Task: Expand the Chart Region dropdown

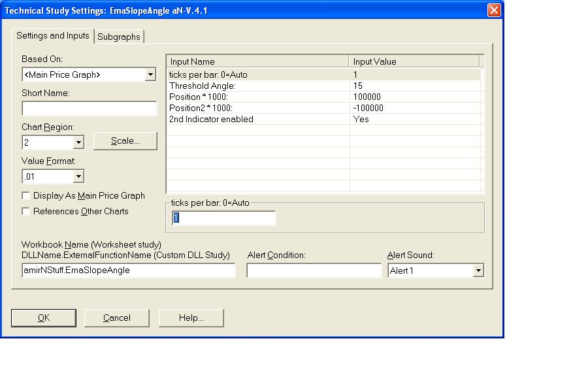Action: 78,142
